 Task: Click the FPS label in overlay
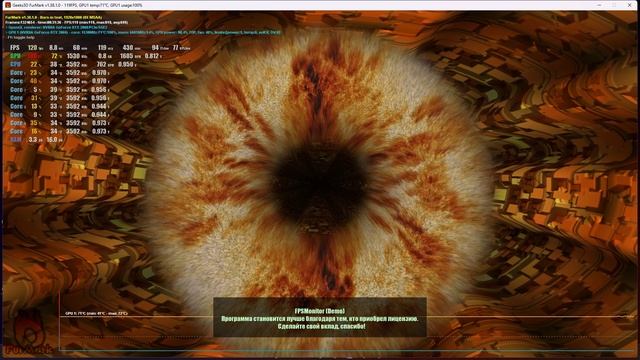click(x=15, y=48)
